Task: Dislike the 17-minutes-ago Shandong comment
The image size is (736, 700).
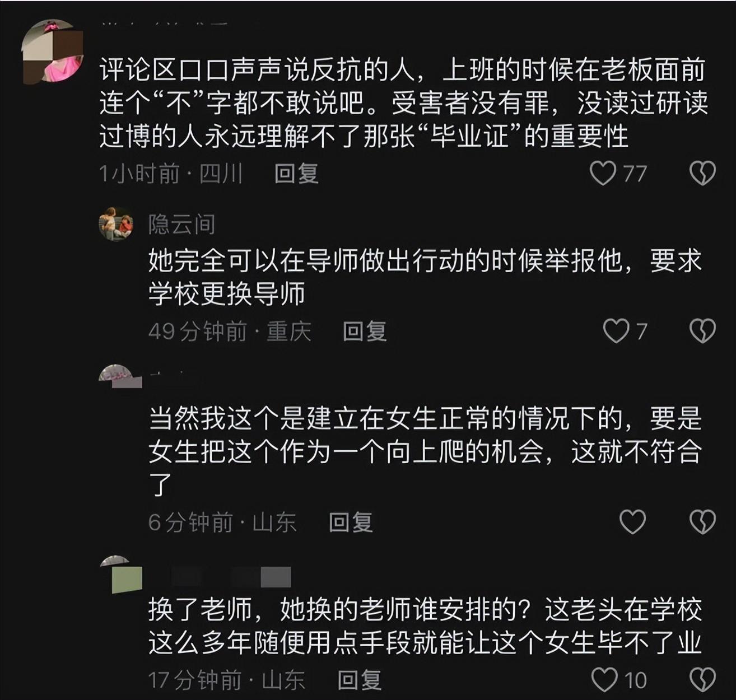Action: 702,680
